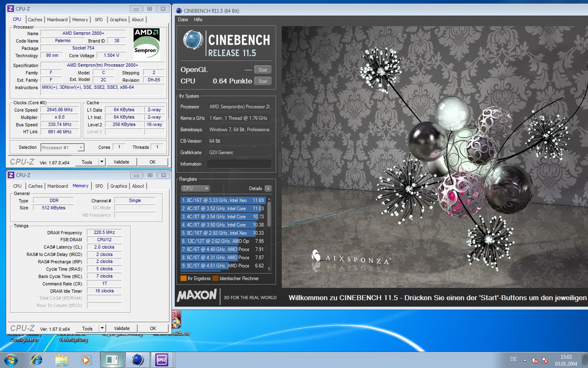This screenshot has width=588, height=368.
Task: Switch to CPU tab in CPU-Z Memory window
Action: [x=17, y=186]
